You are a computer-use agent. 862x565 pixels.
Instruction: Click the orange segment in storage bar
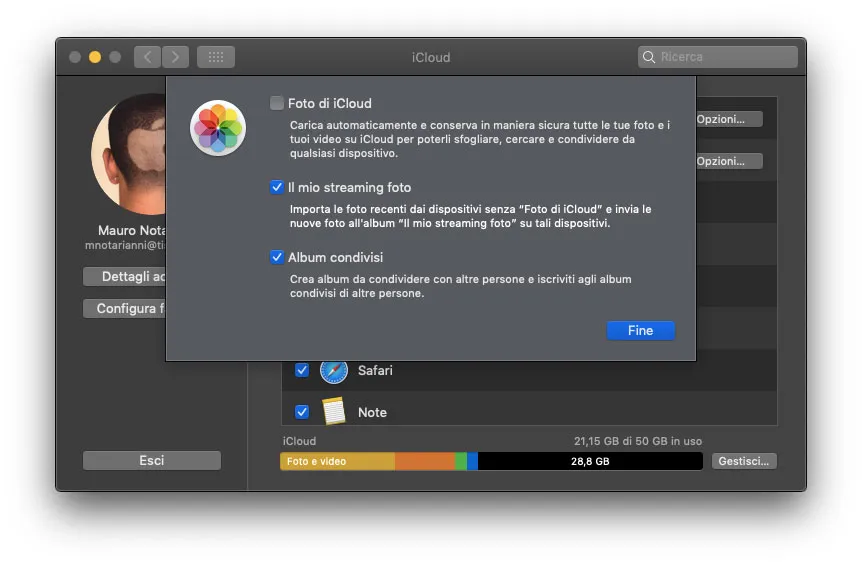tap(425, 461)
